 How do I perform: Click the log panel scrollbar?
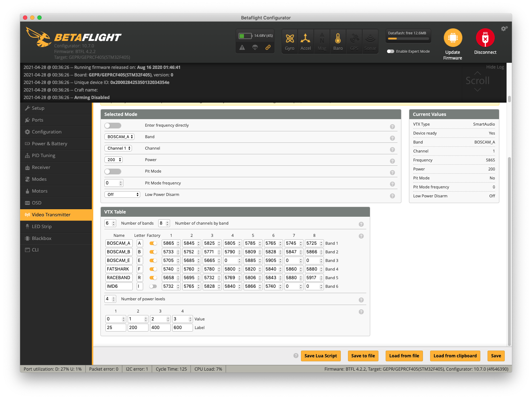[x=509, y=99]
